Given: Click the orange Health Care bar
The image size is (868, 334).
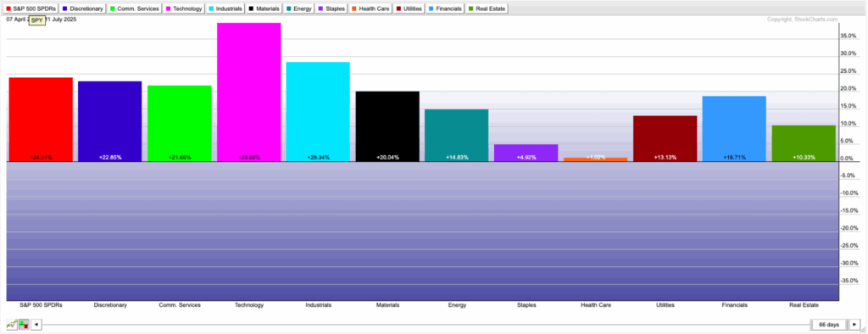Looking at the screenshot, I should click(595, 159).
